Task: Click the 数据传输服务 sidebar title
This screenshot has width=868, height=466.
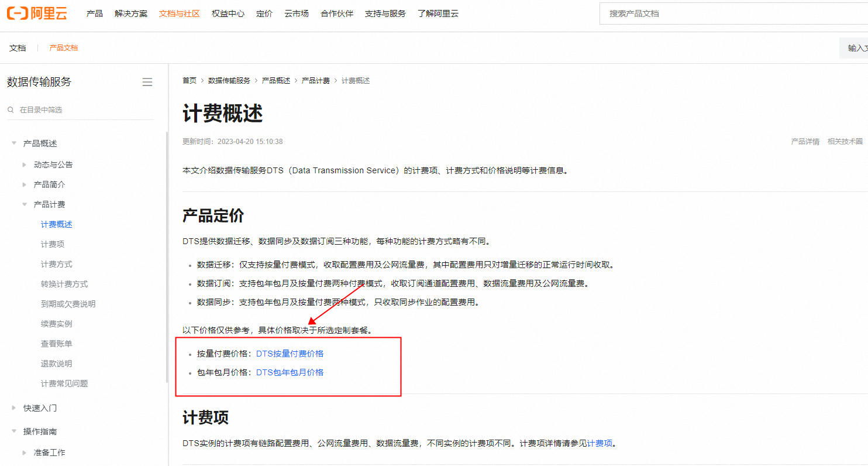Action: tap(39, 82)
